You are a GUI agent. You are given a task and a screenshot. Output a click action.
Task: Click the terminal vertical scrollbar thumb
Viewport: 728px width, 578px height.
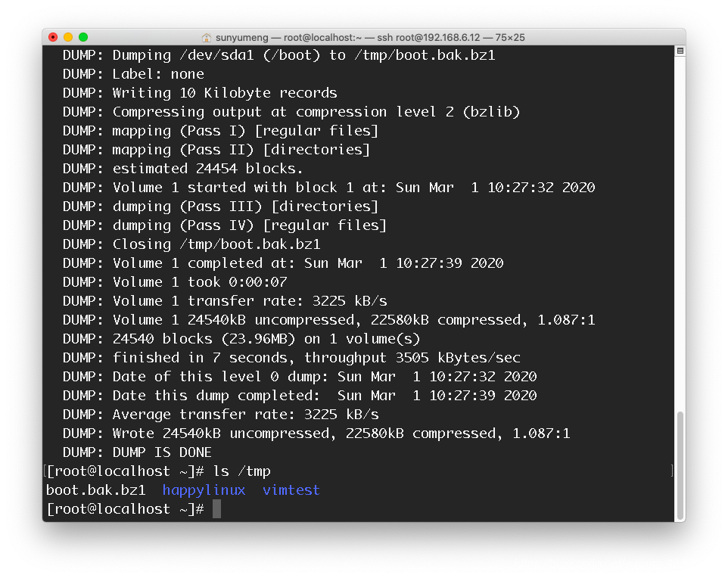(680, 465)
